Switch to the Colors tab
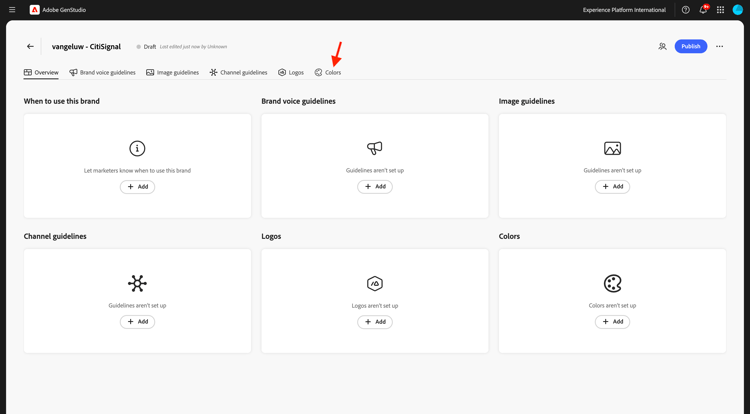The width and height of the screenshot is (750, 414). pyautogui.click(x=328, y=72)
